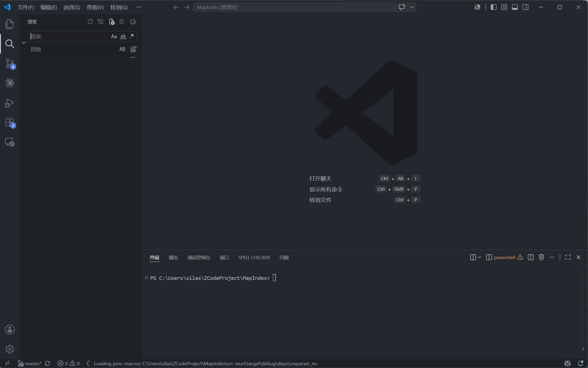
Task: Open a new search editor
Action: [112, 22]
